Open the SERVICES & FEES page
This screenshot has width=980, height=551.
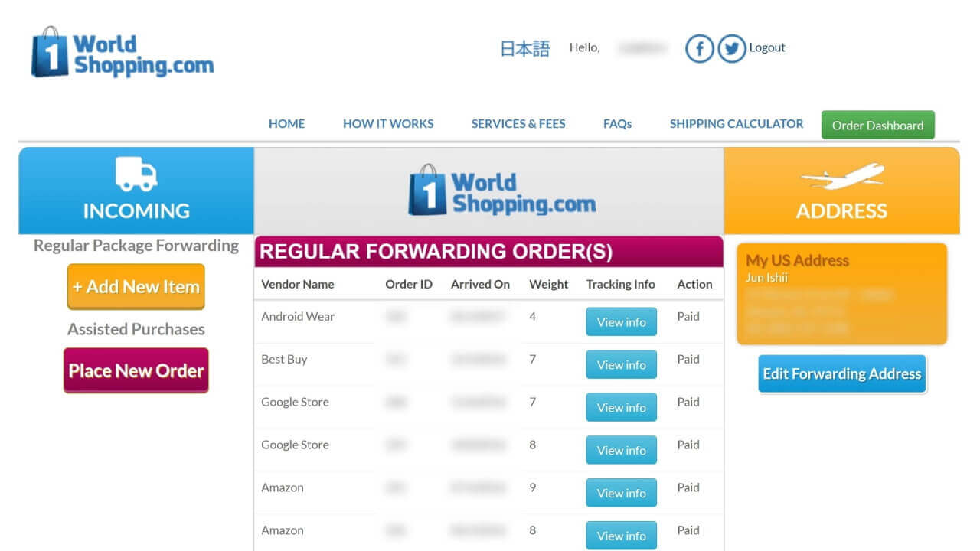(518, 123)
